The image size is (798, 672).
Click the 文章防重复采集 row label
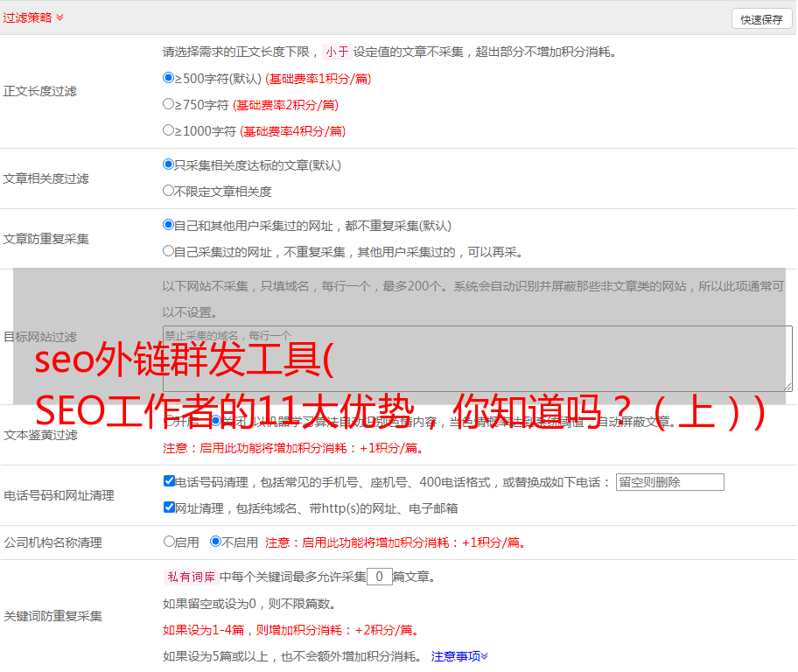click(x=45, y=239)
